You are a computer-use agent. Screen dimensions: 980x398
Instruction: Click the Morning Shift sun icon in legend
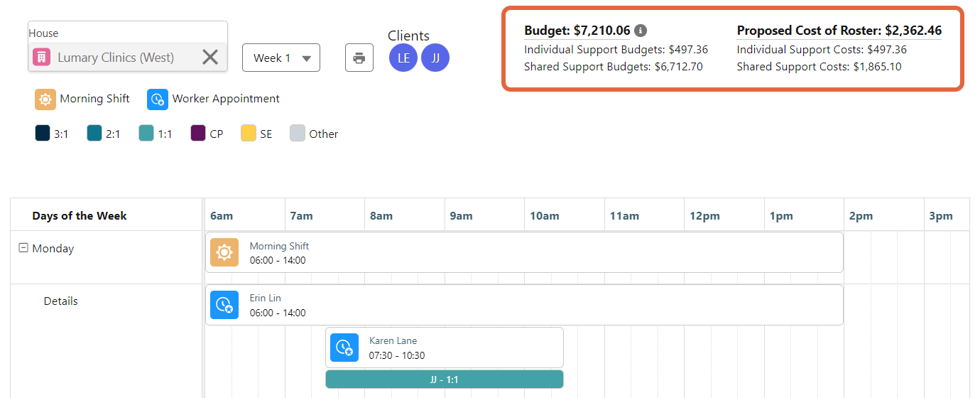[x=45, y=99]
